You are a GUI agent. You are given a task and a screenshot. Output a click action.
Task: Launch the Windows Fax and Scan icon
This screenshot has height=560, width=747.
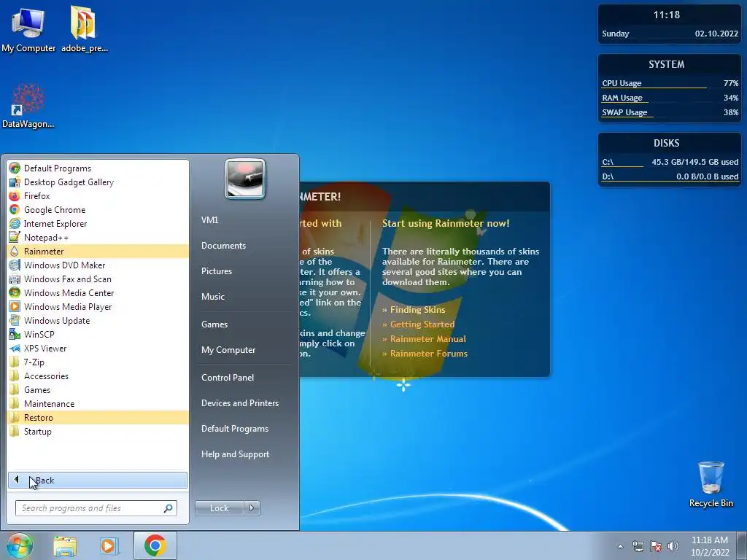tap(15, 279)
